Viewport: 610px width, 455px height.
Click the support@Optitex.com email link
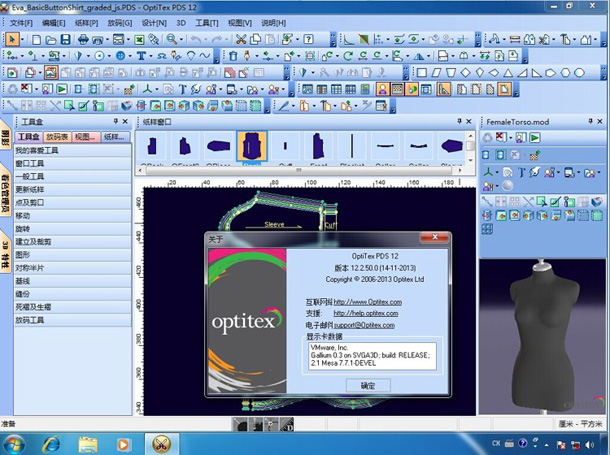pyautogui.click(x=364, y=325)
